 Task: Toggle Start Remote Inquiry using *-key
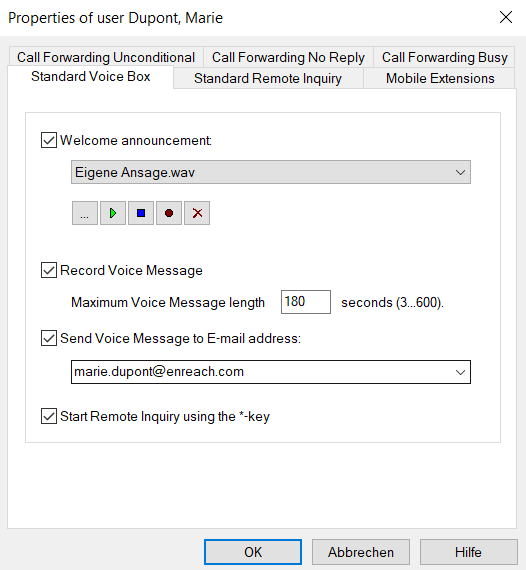(x=49, y=416)
